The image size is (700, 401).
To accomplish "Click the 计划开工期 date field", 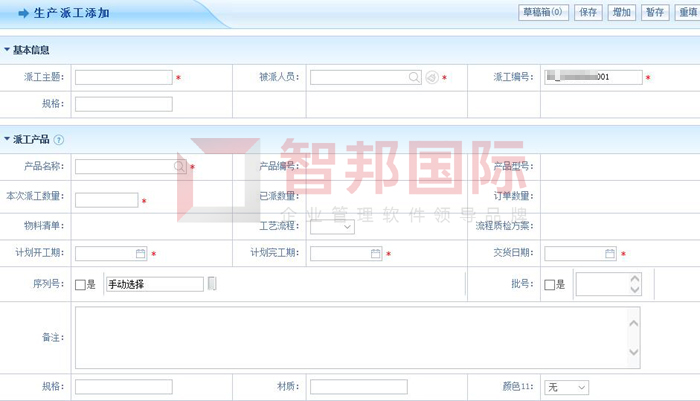I will (111, 253).
